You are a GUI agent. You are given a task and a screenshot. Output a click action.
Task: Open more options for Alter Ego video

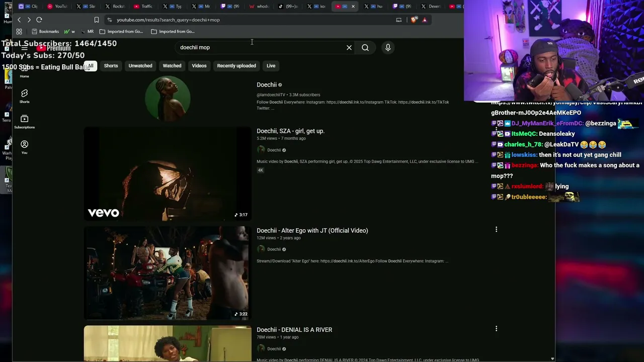pyautogui.click(x=496, y=229)
